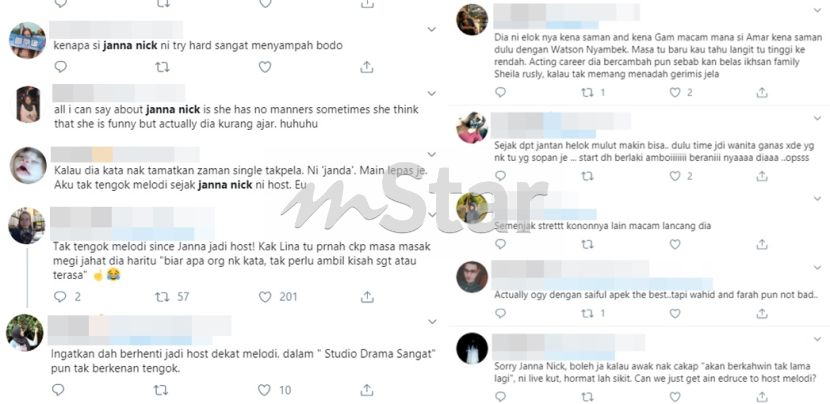Reply to the 'try hard sangat menyampah' tweet
This screenshot has width=830, height=404.
[60, 67]
